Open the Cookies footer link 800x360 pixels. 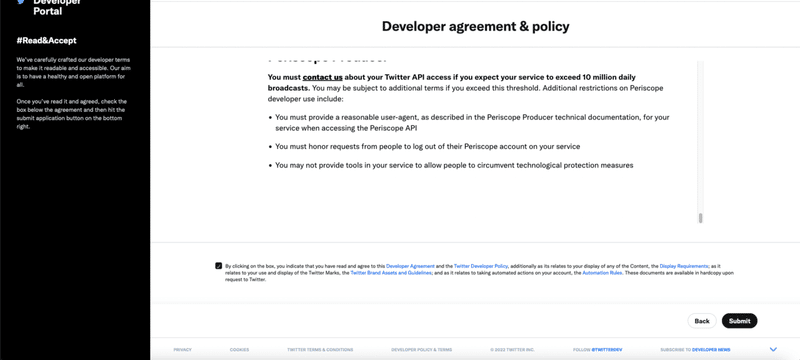[x=239, y=350]
